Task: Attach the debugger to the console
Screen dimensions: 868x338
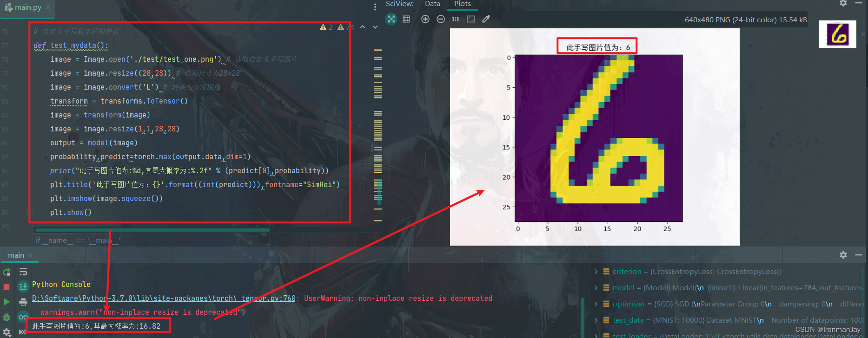Action: click(x=7, y=317)
